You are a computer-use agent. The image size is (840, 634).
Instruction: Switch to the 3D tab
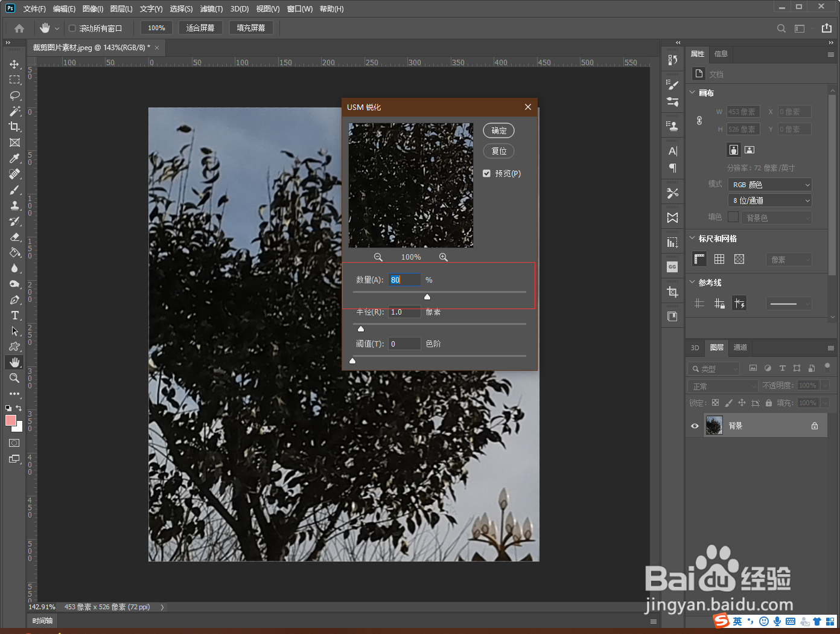(x=695, y=348)
